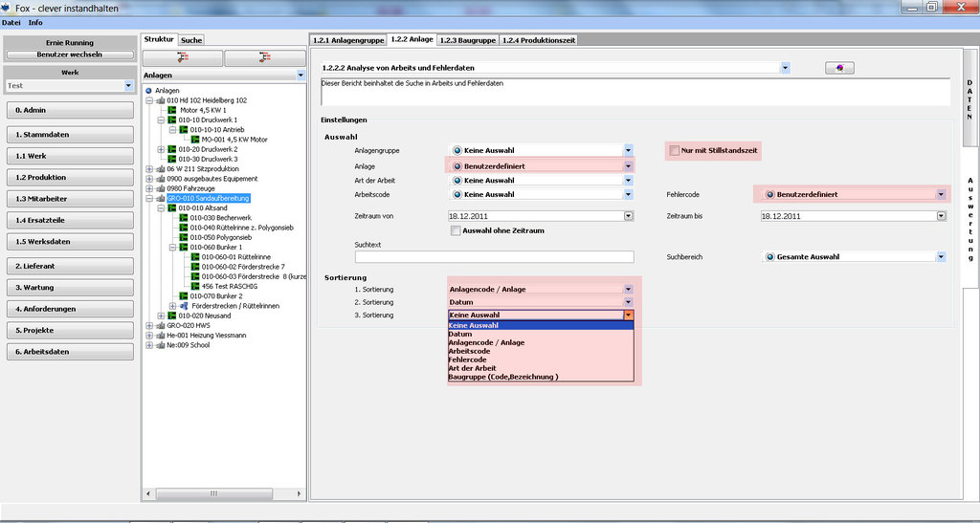This screenshot has width=980, height=523.
Task: Open the Zeitraum von date picker
Action: pyautogui.click(x=628, y=216)
